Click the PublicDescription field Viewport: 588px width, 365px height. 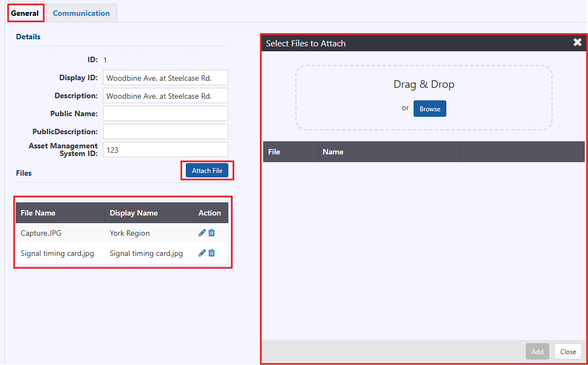165,131
